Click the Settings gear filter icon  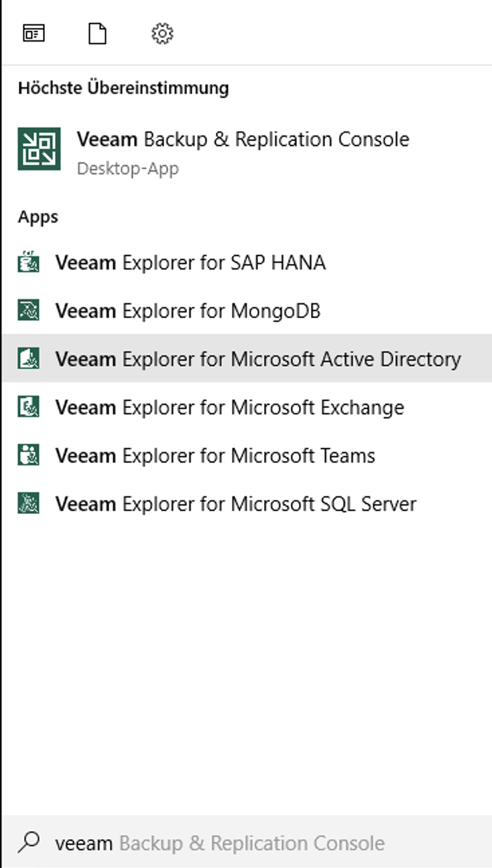[x=162, y=33]
